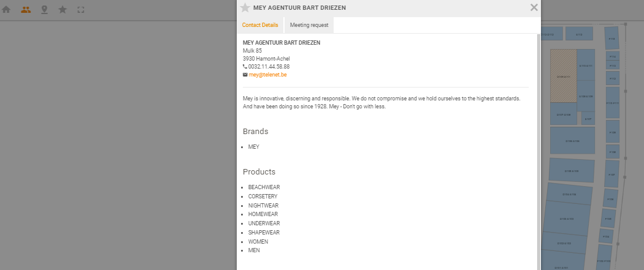Click the bold company name in details
Image resolution: width=644 pixels, height=270 pixels.
pyautogui.click(x=282, y=43)
